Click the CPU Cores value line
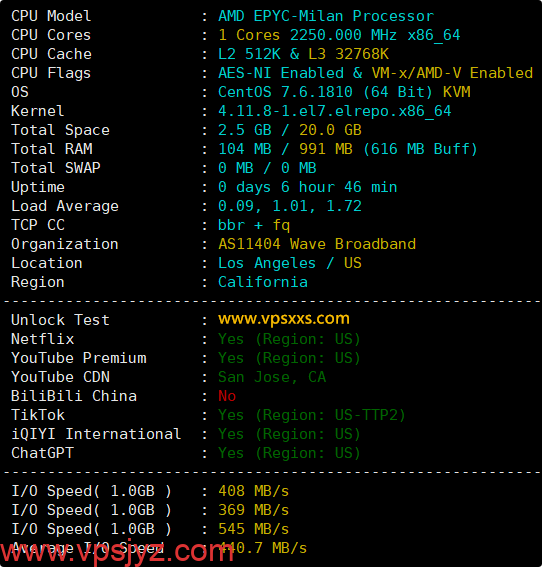This screenshot has height=567, width=542. (x=339, y=35)
